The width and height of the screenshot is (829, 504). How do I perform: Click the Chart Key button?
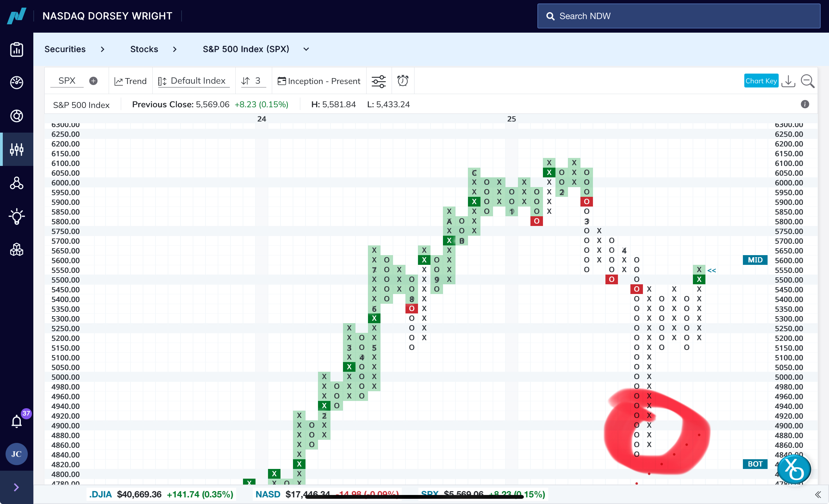tap(761, 81)
